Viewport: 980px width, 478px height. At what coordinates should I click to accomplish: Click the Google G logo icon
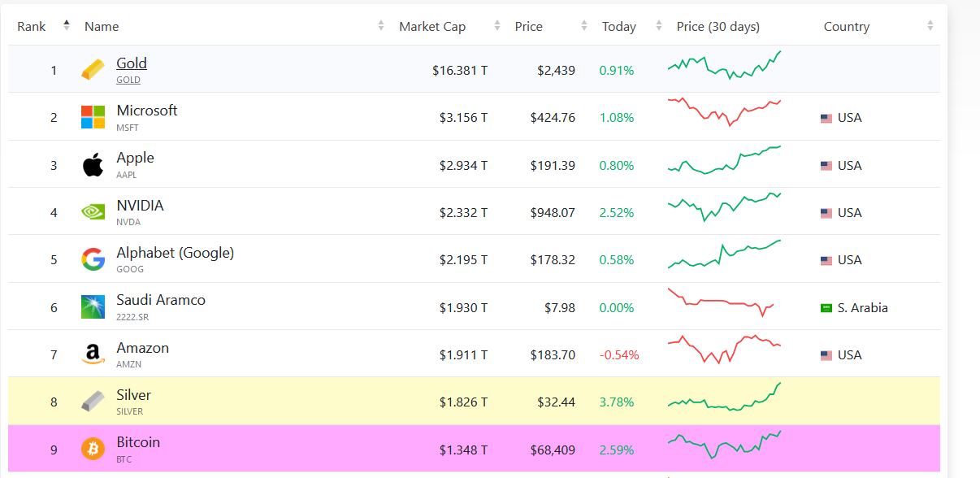93,260
